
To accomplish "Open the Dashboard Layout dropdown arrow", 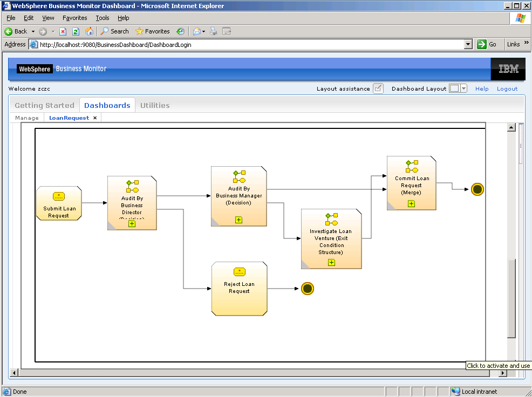I will [x=463, y=88].
